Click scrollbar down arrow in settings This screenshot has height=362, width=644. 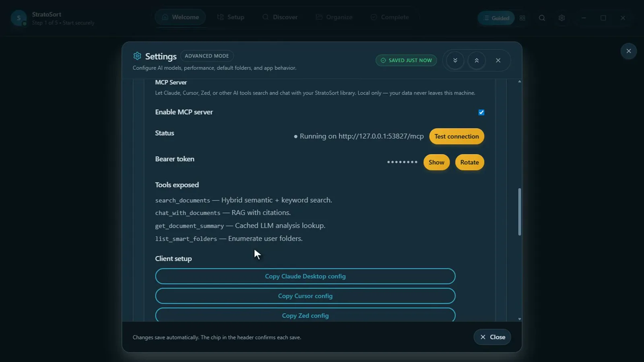(519, 319)
